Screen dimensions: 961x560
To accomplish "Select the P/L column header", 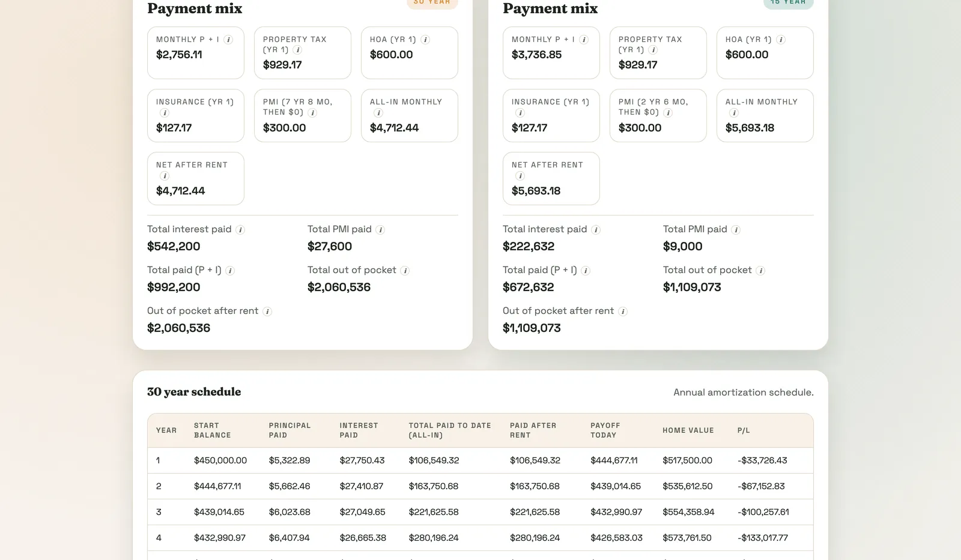I will tap(744, 430).
